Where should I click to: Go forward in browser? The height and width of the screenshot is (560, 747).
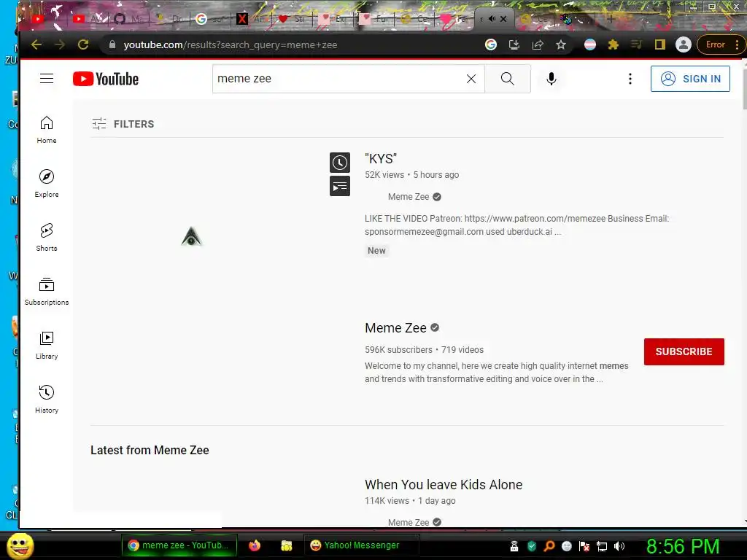point(60,44)
